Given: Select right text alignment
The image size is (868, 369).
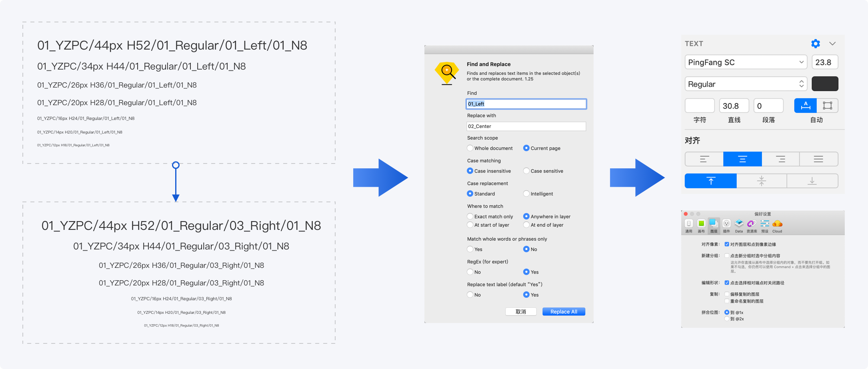Looking at the screenshot, I should (x=780, y=159).
